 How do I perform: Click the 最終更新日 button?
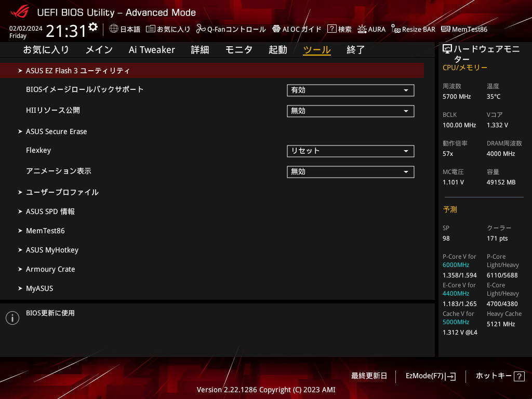click(x=369, y=376)
